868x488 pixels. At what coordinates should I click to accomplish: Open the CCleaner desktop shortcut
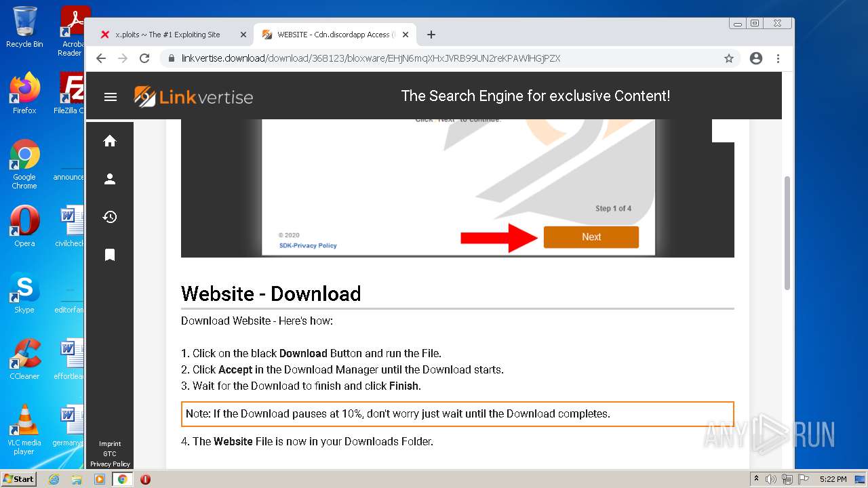[24, 359]
